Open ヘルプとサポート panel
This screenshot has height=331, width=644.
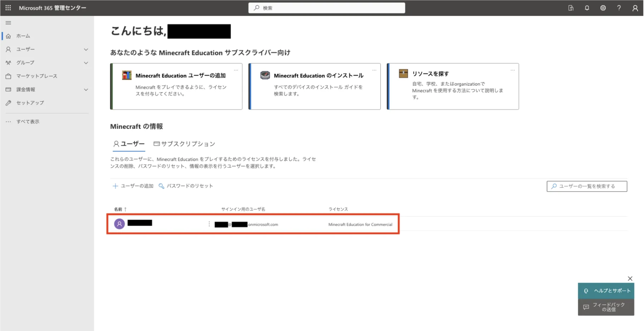606,291
